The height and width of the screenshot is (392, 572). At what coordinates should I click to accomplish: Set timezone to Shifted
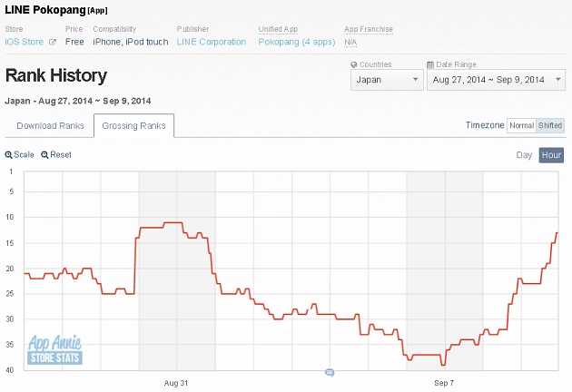pyautogui.click(x=549, y=125)
